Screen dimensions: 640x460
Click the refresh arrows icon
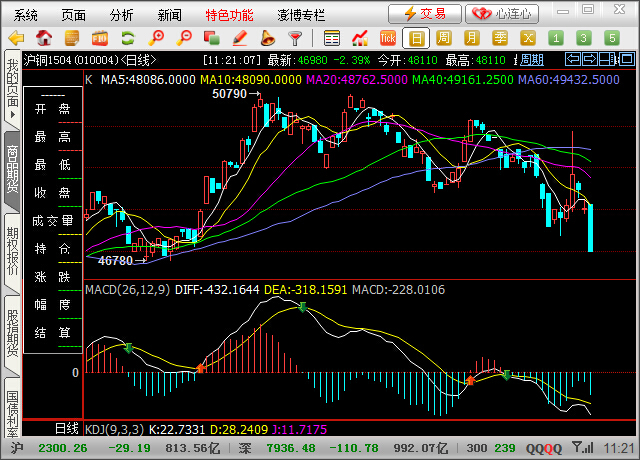(x=127, y=38)
